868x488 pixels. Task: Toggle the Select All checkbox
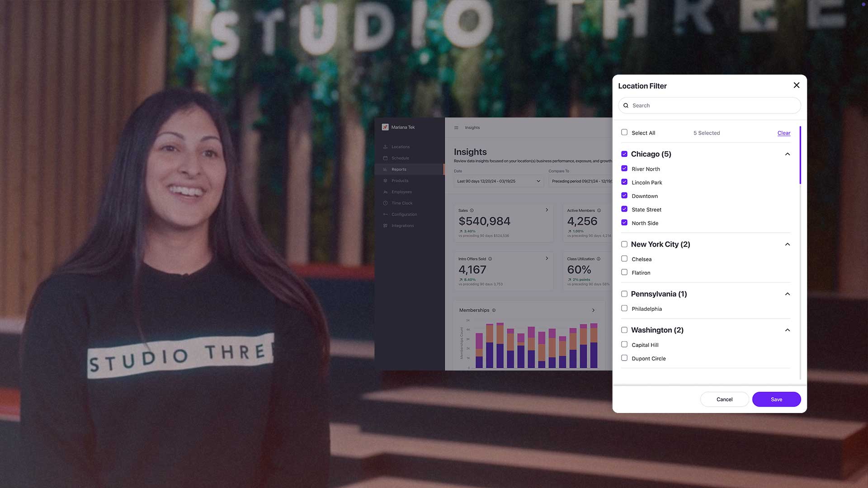[624, 132]
